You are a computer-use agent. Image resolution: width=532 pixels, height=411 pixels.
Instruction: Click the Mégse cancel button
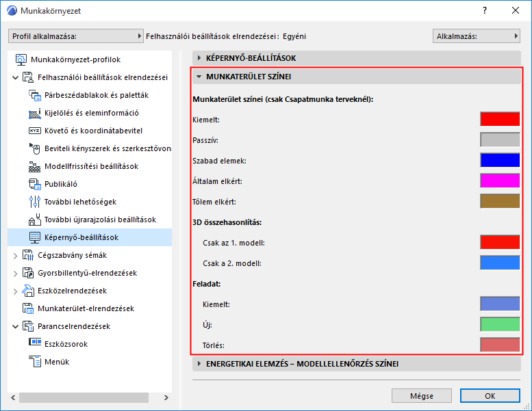(x=421, y=396)
